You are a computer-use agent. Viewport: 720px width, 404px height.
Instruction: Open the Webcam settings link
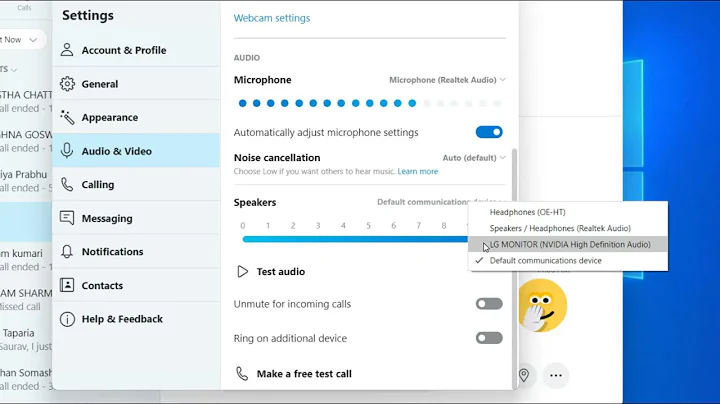pos(272,18)
